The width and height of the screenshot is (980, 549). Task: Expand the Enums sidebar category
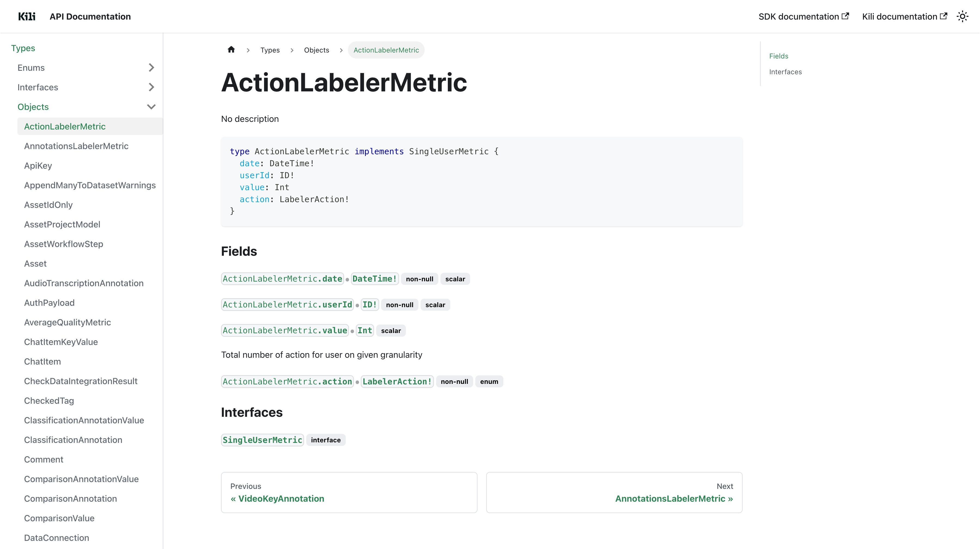click(x=151, y=68)
